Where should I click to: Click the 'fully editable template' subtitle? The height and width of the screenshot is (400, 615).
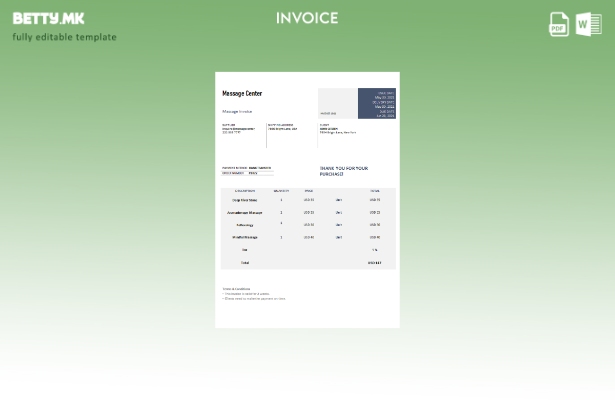pyautogui.click(x=64, y=37)
